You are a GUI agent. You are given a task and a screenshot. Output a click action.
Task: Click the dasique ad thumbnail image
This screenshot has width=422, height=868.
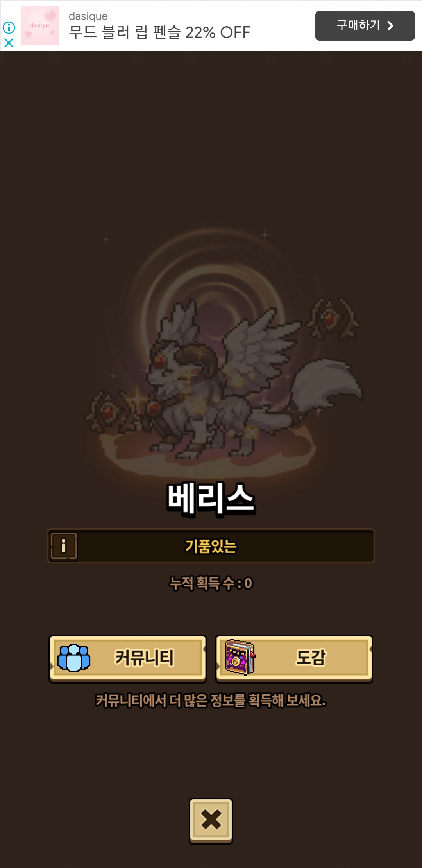(x=40, y=25)
